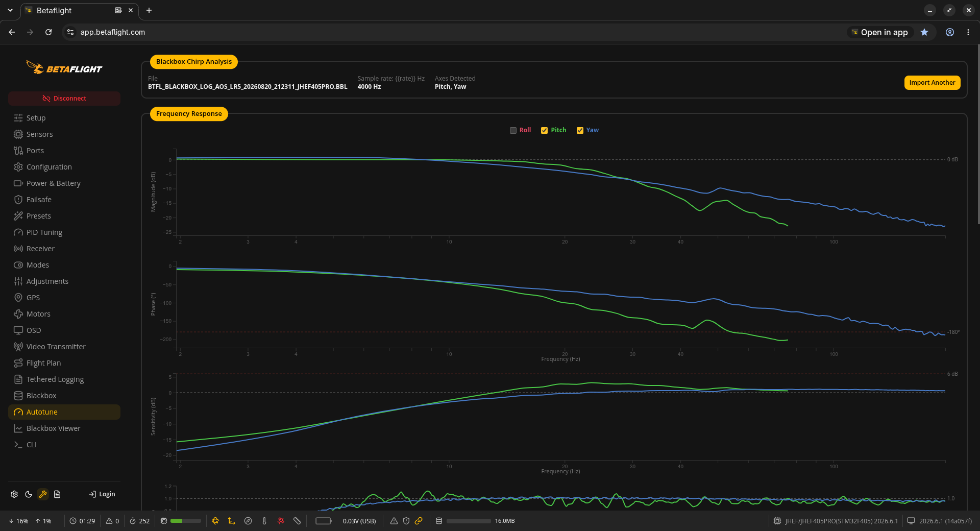Go to PID Tuning tab
980x531 pixels.
(64, 232)
